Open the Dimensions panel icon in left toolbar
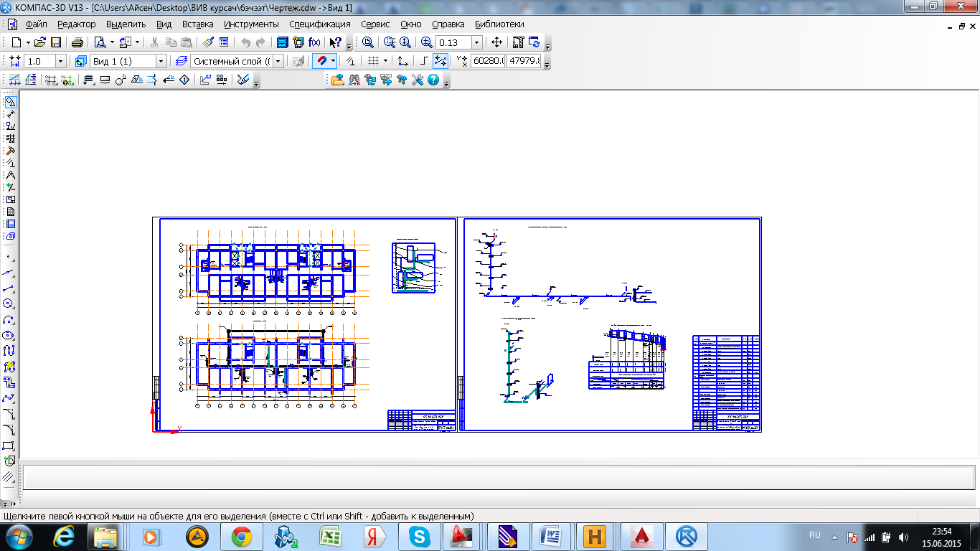Screen dimensions: 980x551 (10, 113)
